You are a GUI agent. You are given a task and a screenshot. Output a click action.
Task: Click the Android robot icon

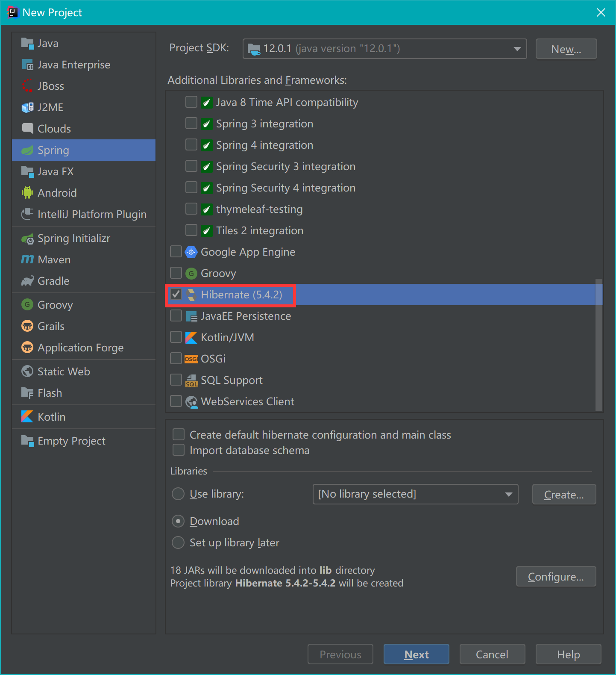coord(27,193)
